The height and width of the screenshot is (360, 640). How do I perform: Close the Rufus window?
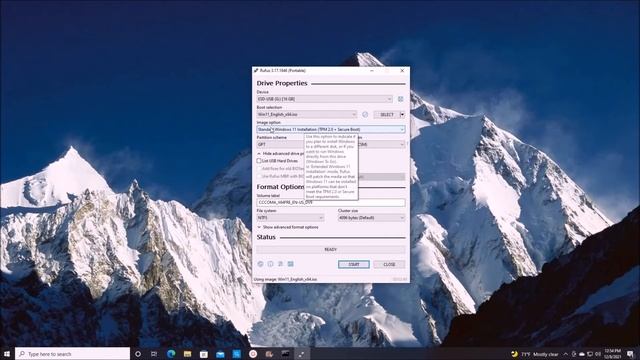(402, 71)
